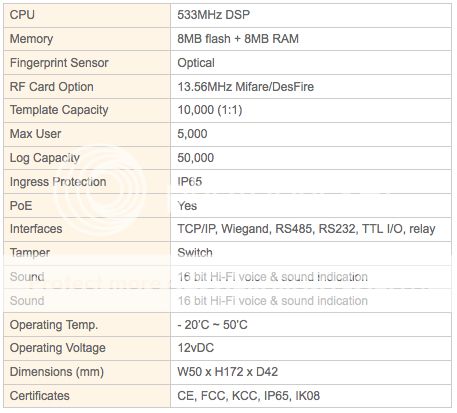Click the Interfaces value listing TCP/IP
This screenshot has height=413, width=457.
306,229
